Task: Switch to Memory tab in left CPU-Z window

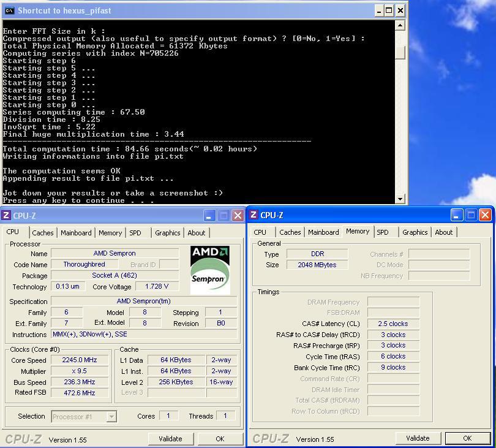Action: click(110, 233)
